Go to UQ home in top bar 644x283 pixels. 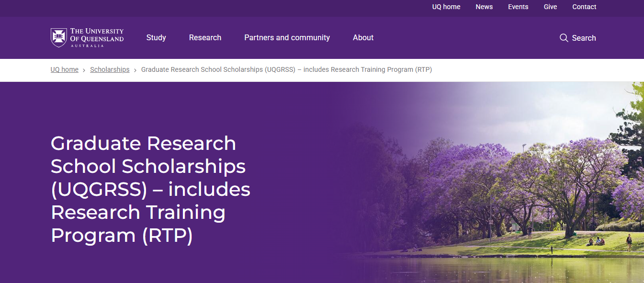(446, 7)
